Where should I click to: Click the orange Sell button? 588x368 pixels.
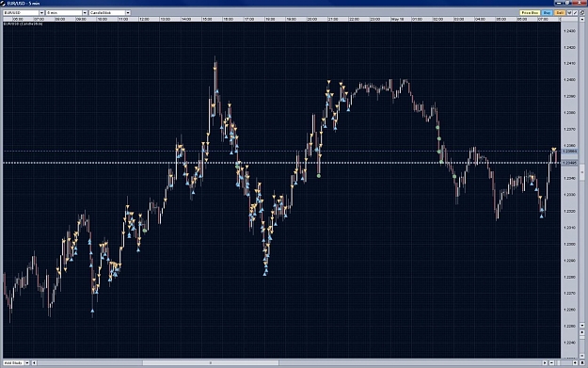tap(560, 13)
